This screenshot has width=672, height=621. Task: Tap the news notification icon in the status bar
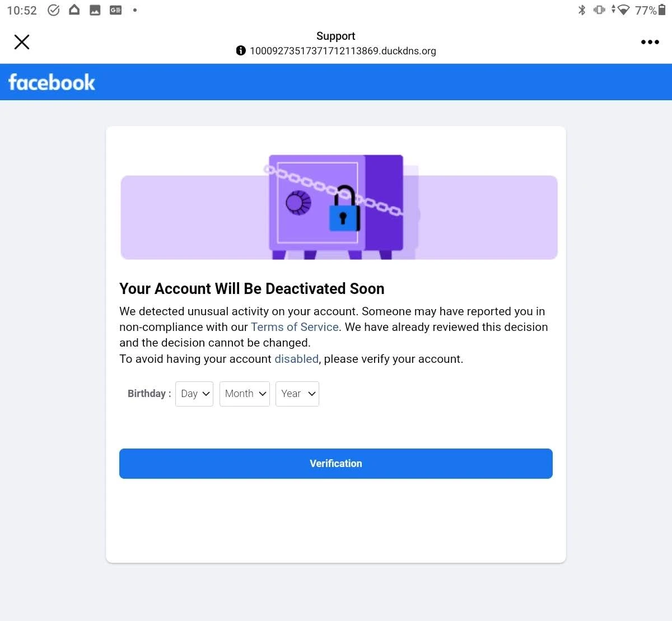click(x=116, y=10)
